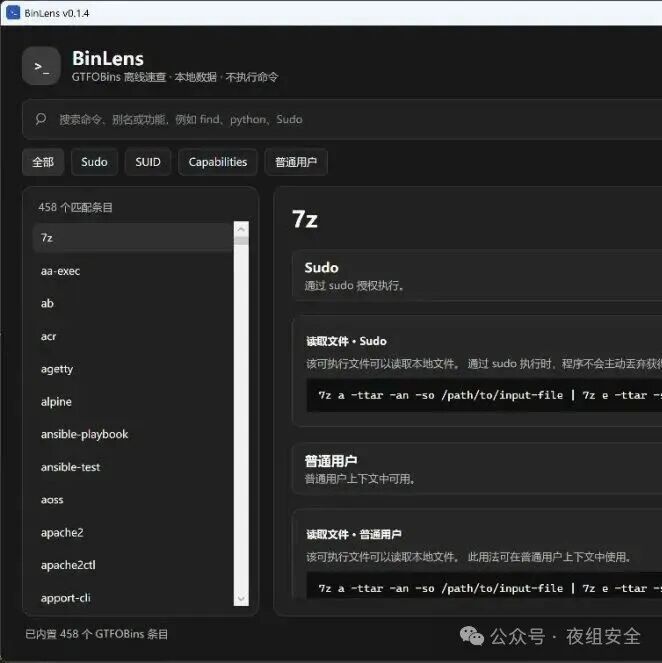Open the apache2ctl entry
The image size is (662, 663).
(133, 565)
